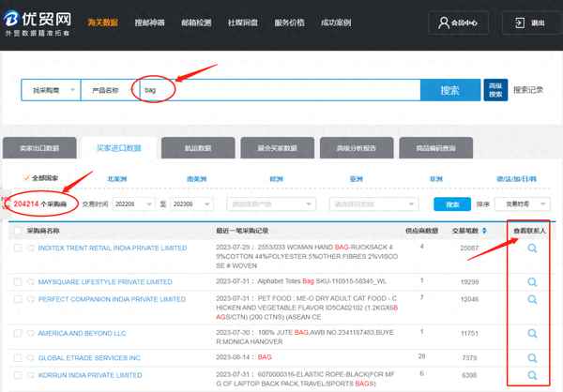Check the GLOBAL ETRADE SERVICES INC row
Image resolution: width=563 pixels, height=392 pixels.
pos(18,357)
